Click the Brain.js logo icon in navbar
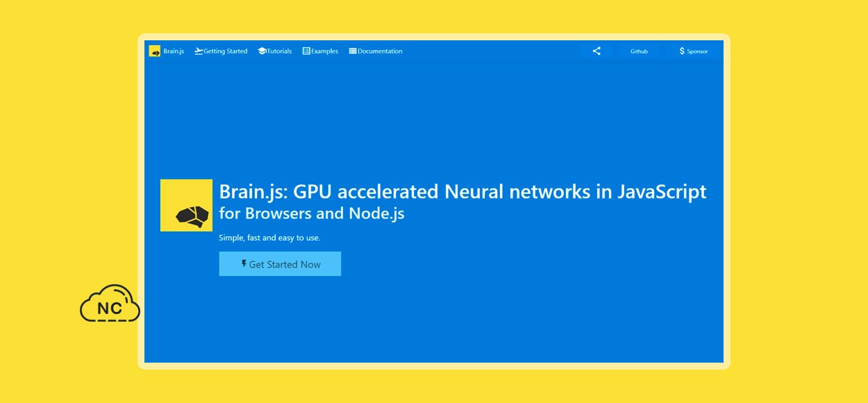This screenshot has width=868, height=403. pos(154,51)
